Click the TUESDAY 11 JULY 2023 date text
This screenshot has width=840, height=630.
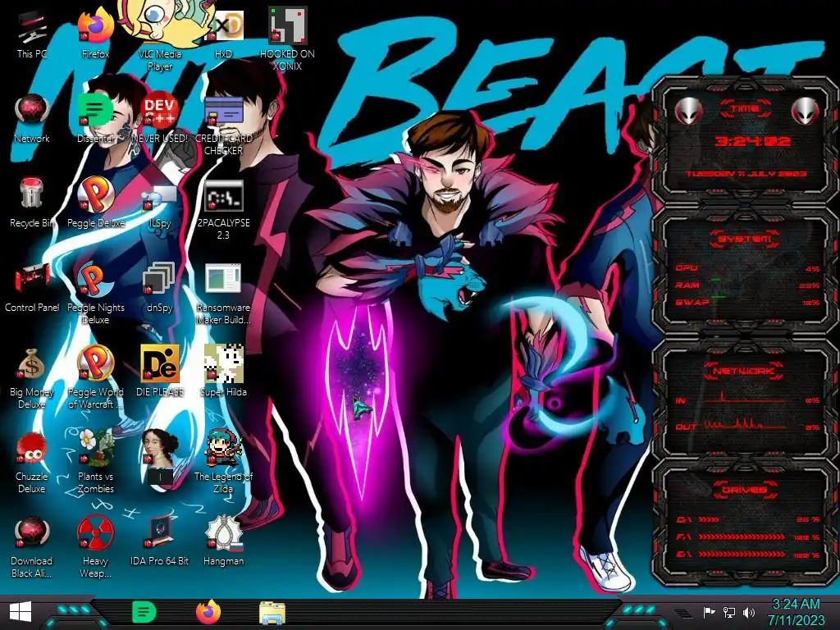coord(746,174)
